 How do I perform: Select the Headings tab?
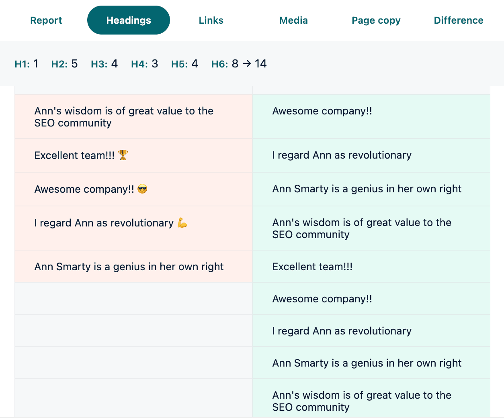click(129, 20)
